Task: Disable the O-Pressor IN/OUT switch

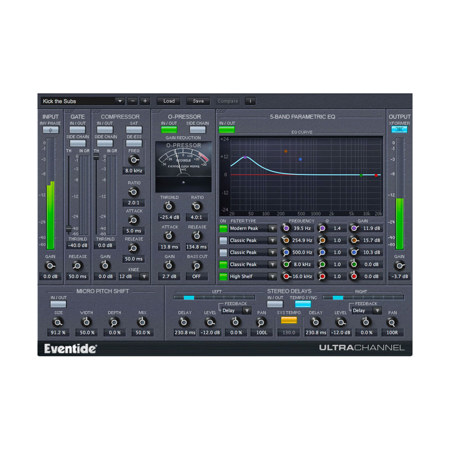Action: [x=169, y=130]
